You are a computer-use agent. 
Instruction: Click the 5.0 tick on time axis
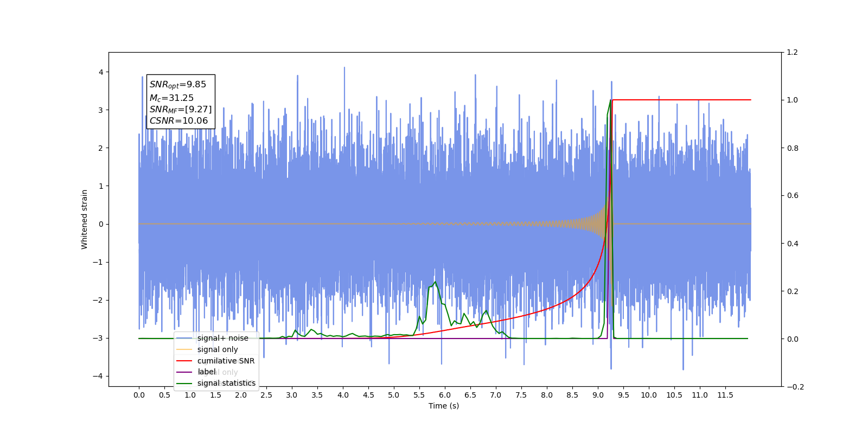pyautogui.click(x=394, y=395)
